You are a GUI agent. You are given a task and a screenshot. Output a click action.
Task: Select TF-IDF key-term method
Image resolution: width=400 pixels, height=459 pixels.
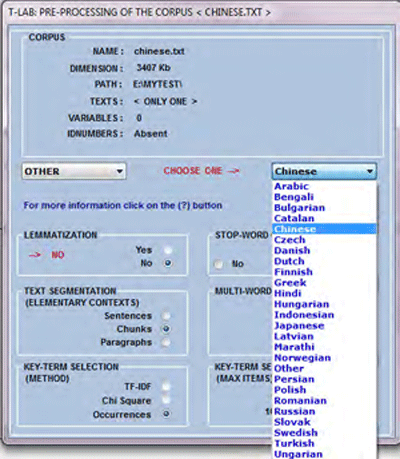coord(166,386)
